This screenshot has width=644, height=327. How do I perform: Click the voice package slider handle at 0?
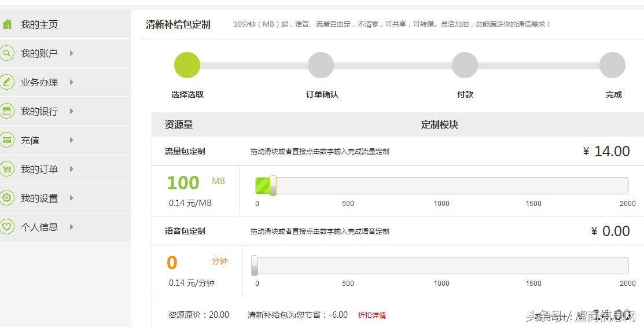[255, 266]
